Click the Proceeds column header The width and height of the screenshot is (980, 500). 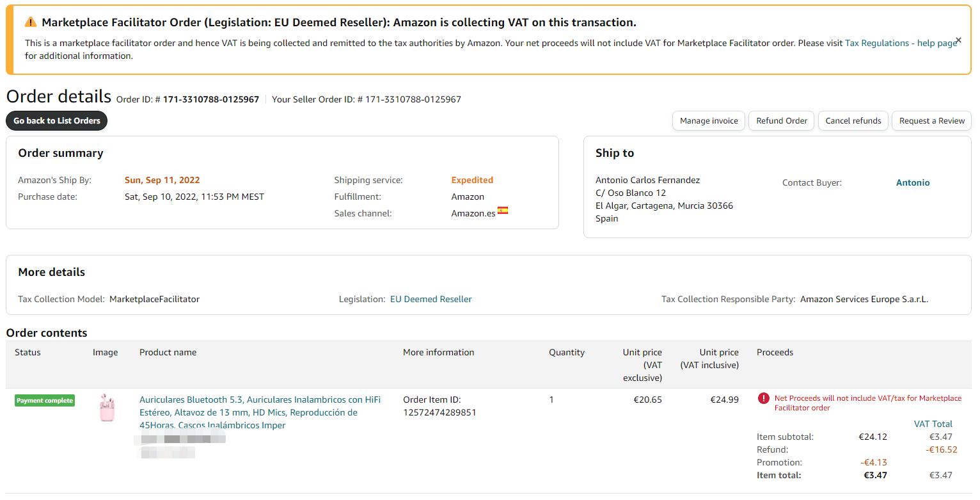point(775,352)
